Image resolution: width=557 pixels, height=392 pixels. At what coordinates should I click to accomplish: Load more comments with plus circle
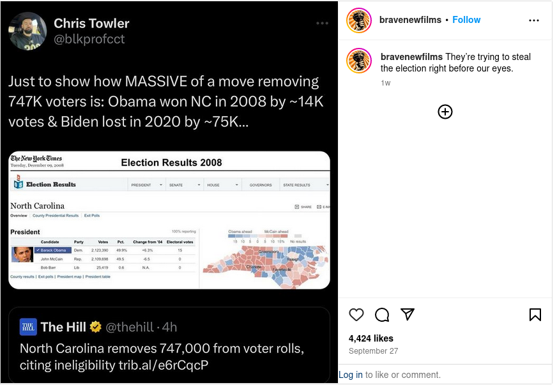445,112
